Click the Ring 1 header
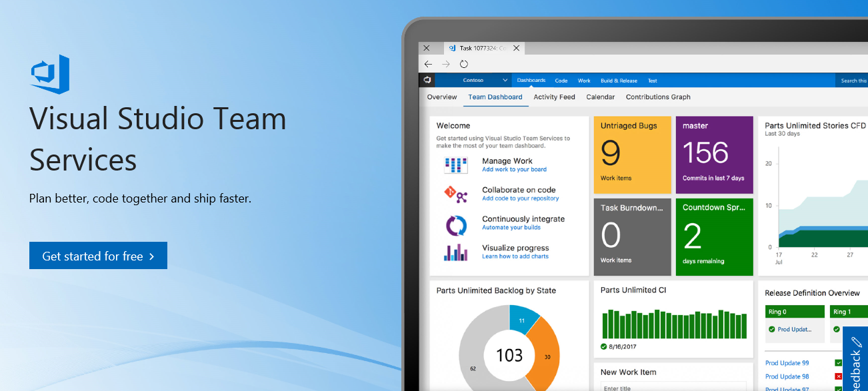Viewport: 868px width, 391px height. click(x=849, y=311)
